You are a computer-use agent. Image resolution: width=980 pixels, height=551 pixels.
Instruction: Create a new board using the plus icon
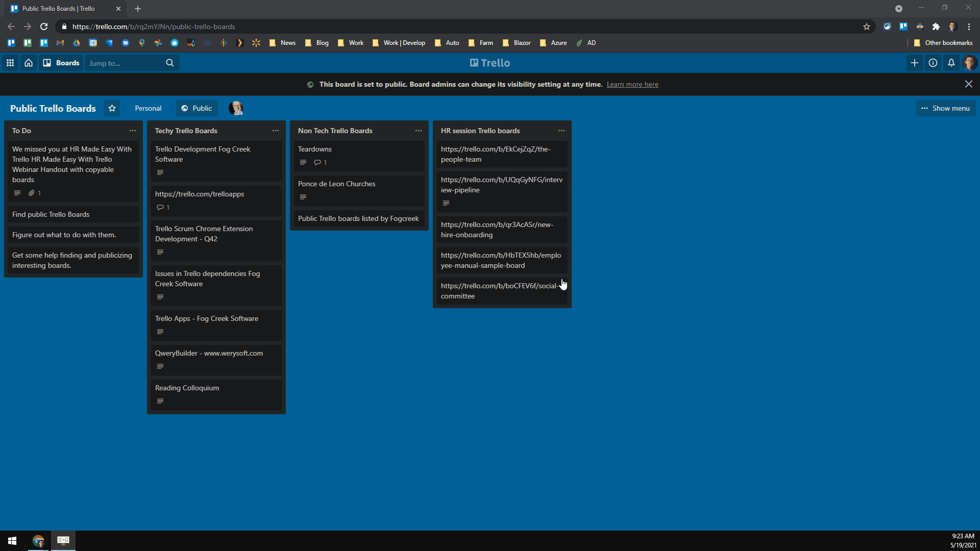915,63
